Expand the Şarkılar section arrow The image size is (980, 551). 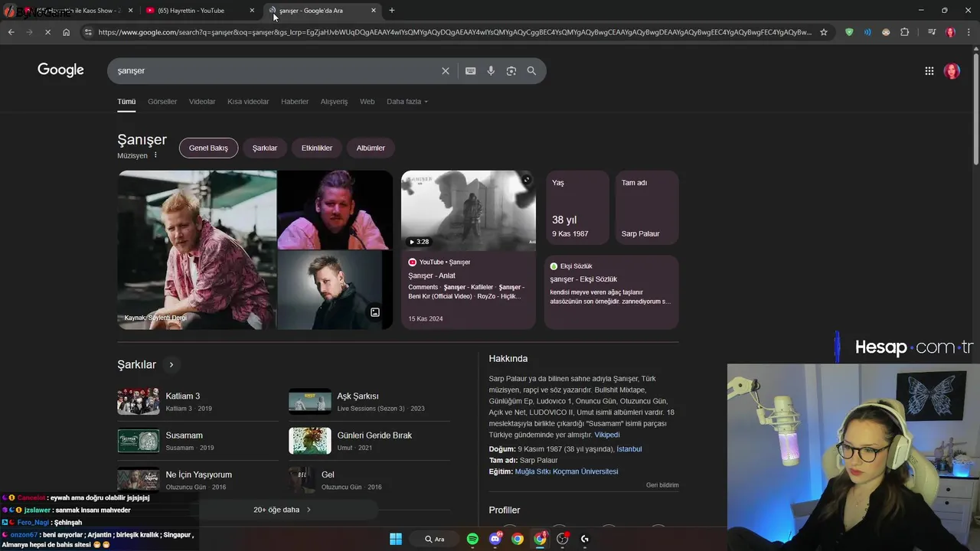pos(171,365)
